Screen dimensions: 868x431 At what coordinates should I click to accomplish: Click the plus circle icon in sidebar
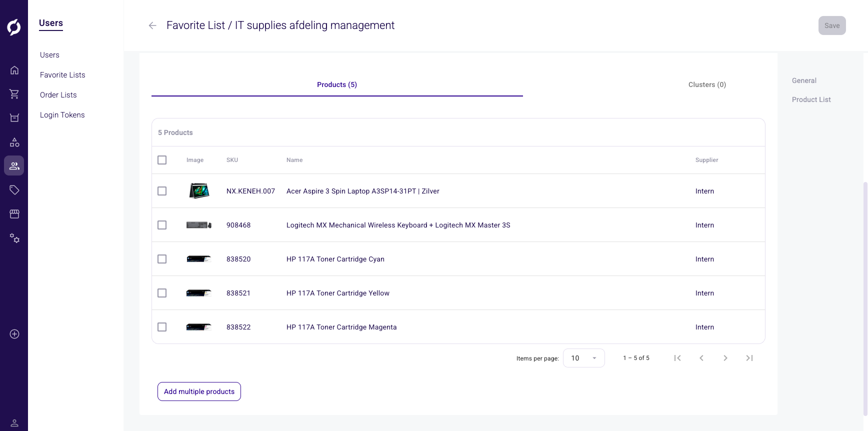[x=14, y=334]
